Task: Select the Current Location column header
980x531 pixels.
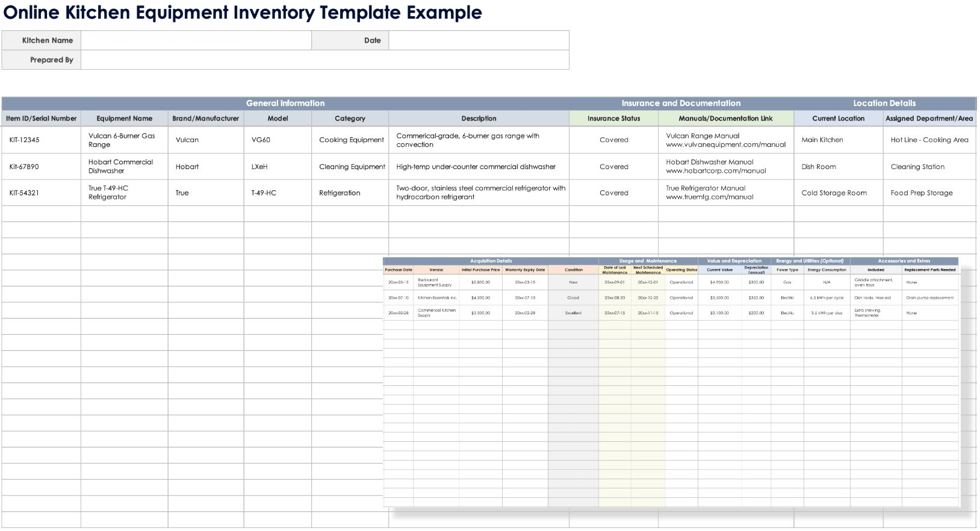Action: (x=838, y=119)
